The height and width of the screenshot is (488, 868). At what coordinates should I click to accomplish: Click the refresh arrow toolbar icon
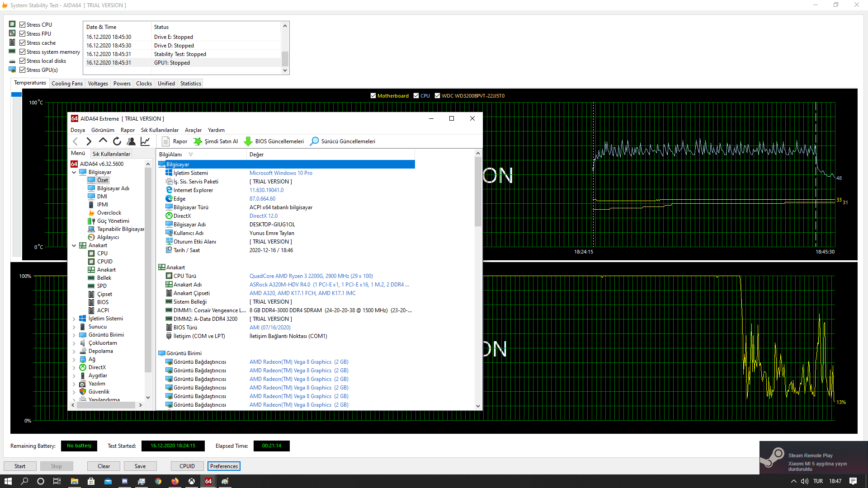tap(117, 141)
